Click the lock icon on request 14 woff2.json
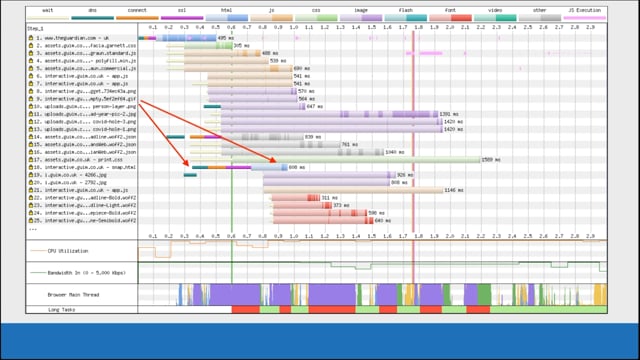 [31, 137]
